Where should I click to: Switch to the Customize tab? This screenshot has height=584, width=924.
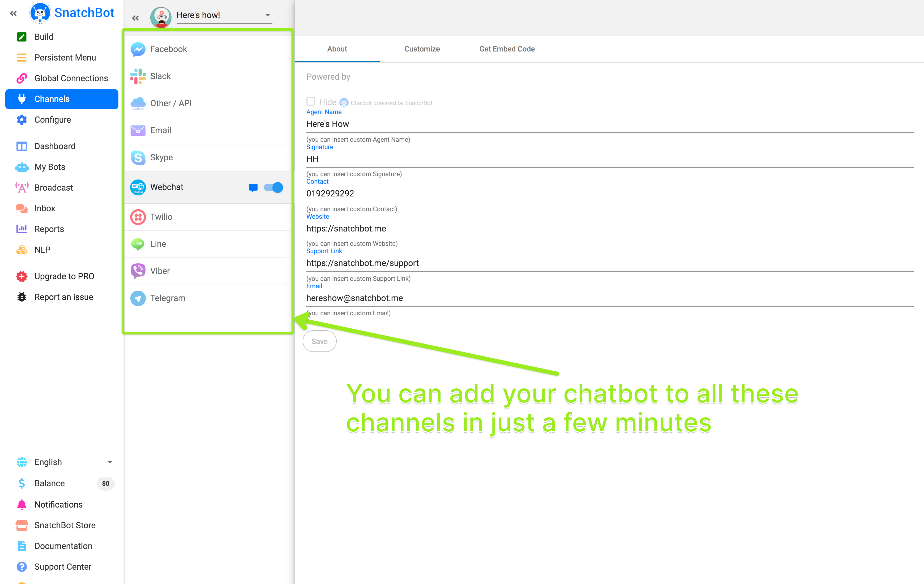coord(422,49)
